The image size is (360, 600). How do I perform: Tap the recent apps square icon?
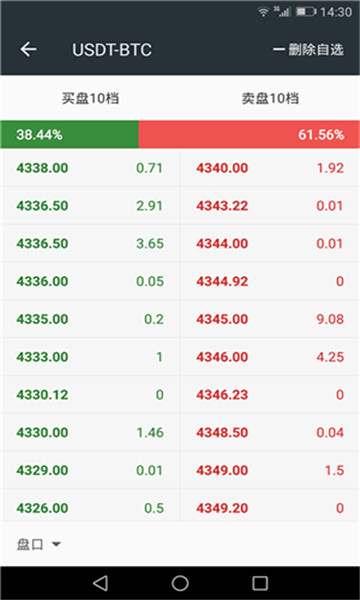tap(260, 583)
